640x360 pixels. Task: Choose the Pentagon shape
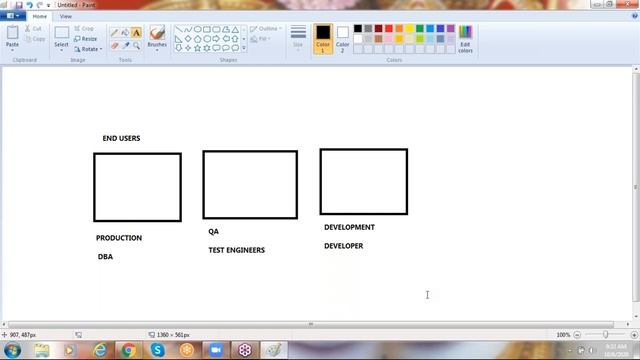(x=197, y=39)
